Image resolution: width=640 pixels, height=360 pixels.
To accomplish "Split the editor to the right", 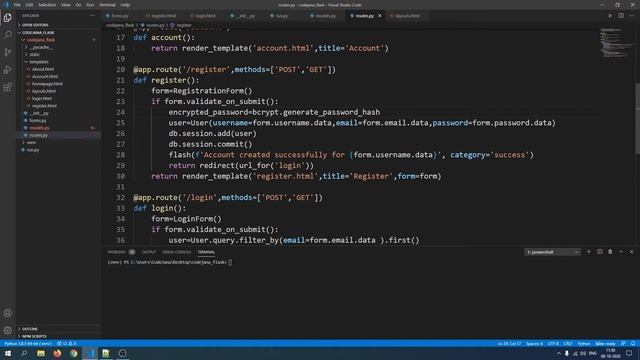I will [x=621, y=16].
